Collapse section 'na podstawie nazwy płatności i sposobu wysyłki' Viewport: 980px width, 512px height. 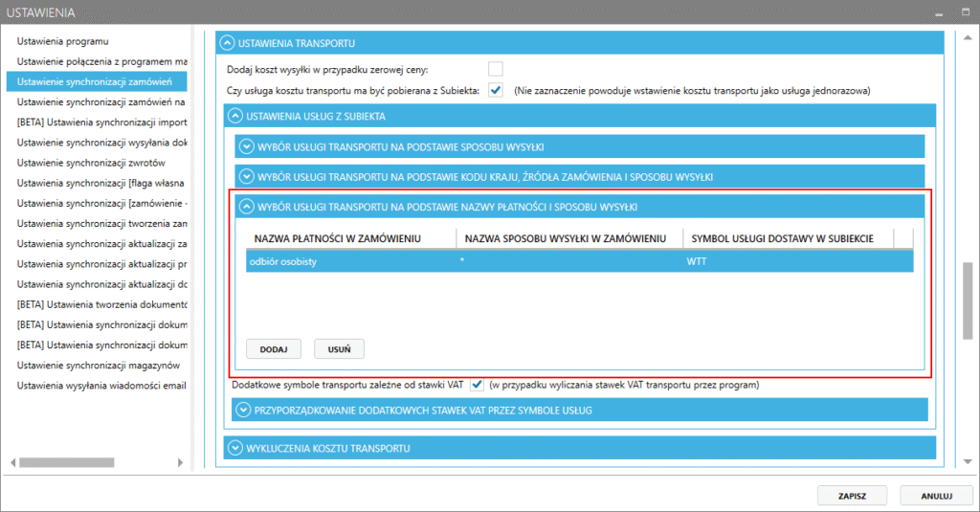click(246, 207)
